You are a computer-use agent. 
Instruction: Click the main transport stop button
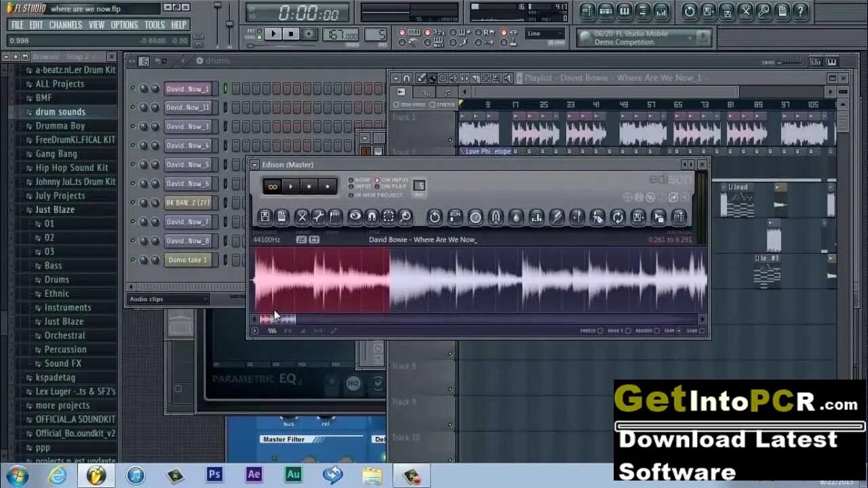point(291,34)
